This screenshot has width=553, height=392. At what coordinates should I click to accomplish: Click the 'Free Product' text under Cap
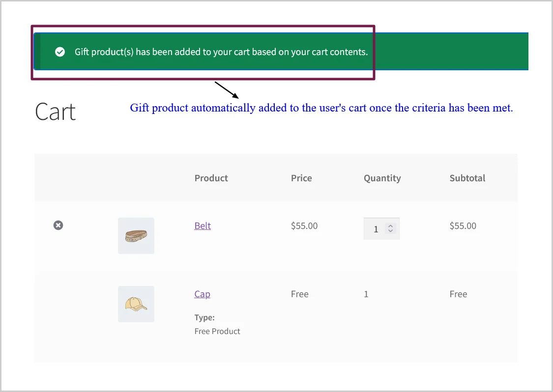(217, 332)
